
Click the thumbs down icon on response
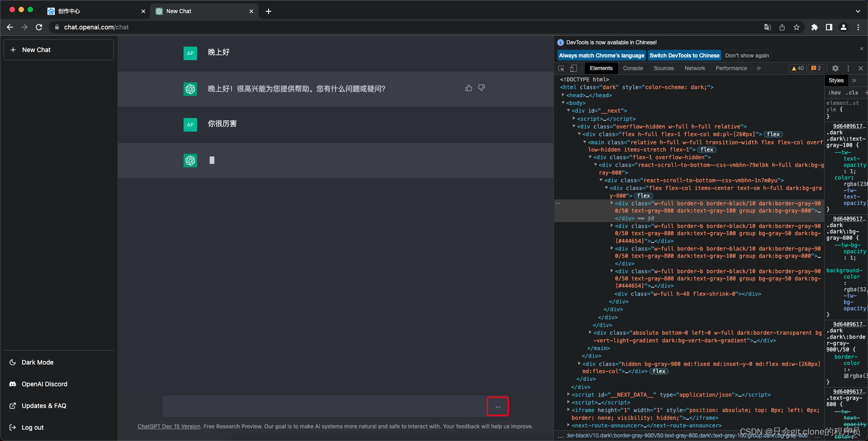coord(481,88)
